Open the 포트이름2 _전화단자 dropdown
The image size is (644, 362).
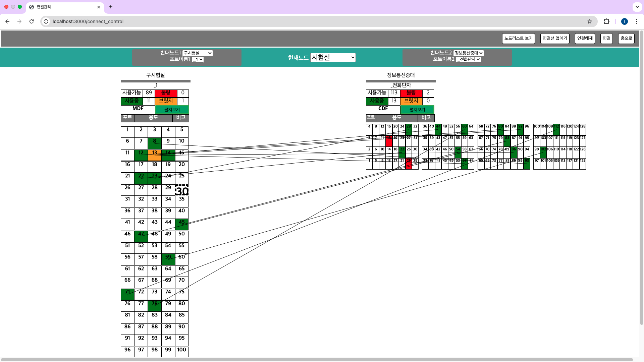[469, 59]
